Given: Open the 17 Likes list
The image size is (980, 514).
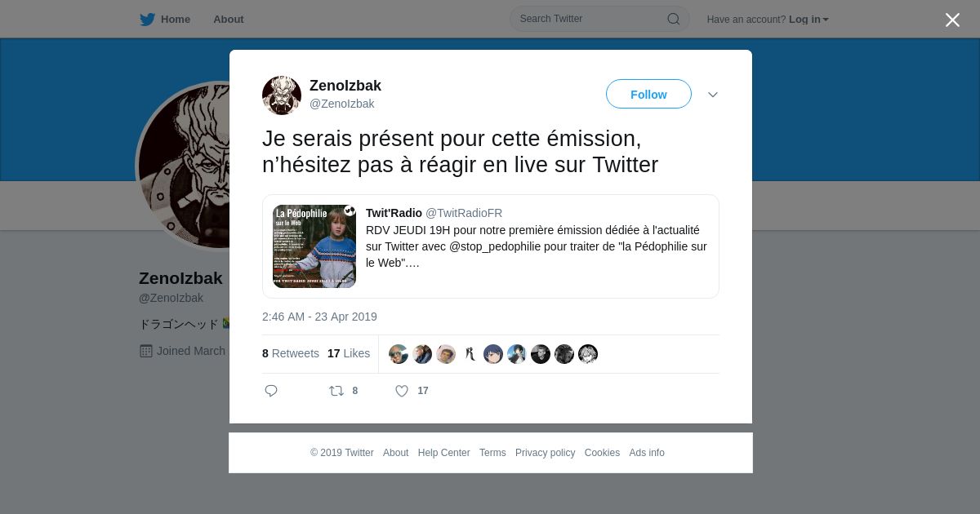Looking at the screenshot, I should tap(349, 353).
